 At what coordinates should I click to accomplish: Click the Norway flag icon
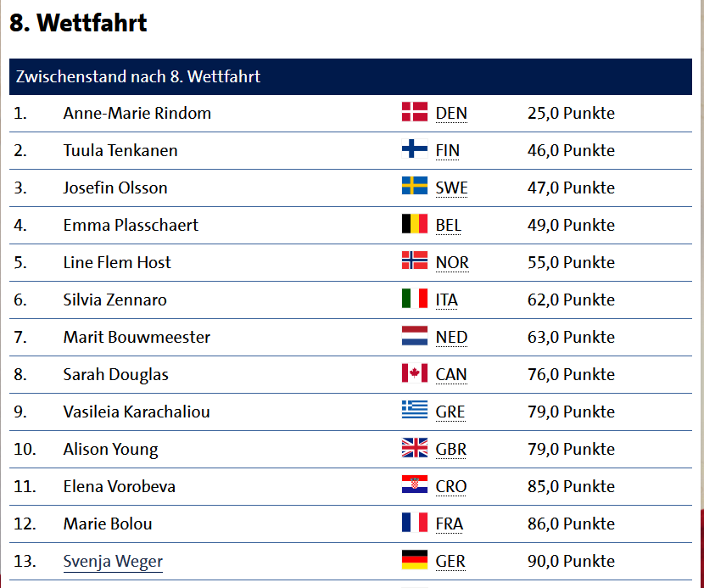(415, 261)
